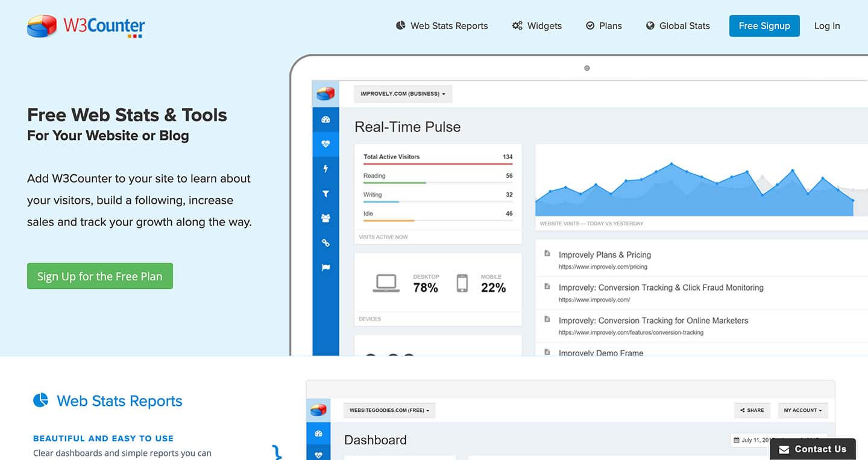868x460 pixels.
Task: Click the flag sidebar icon
Action: click(326, 268)
